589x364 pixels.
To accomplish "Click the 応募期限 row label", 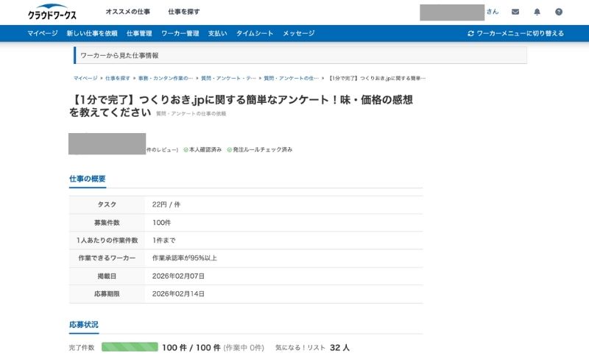I will tap(107, 294).
